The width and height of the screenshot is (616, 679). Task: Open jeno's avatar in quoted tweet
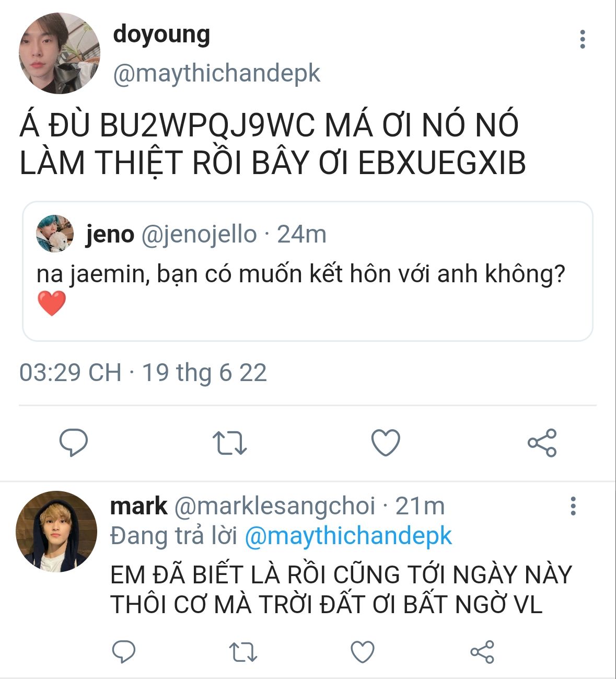55,234
